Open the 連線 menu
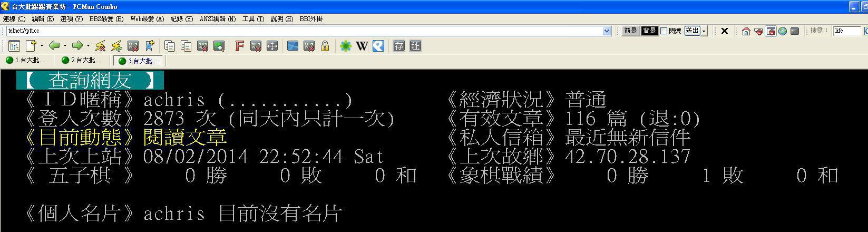Image resolution: width=868 pixels, height=232 pixels. 14,18
